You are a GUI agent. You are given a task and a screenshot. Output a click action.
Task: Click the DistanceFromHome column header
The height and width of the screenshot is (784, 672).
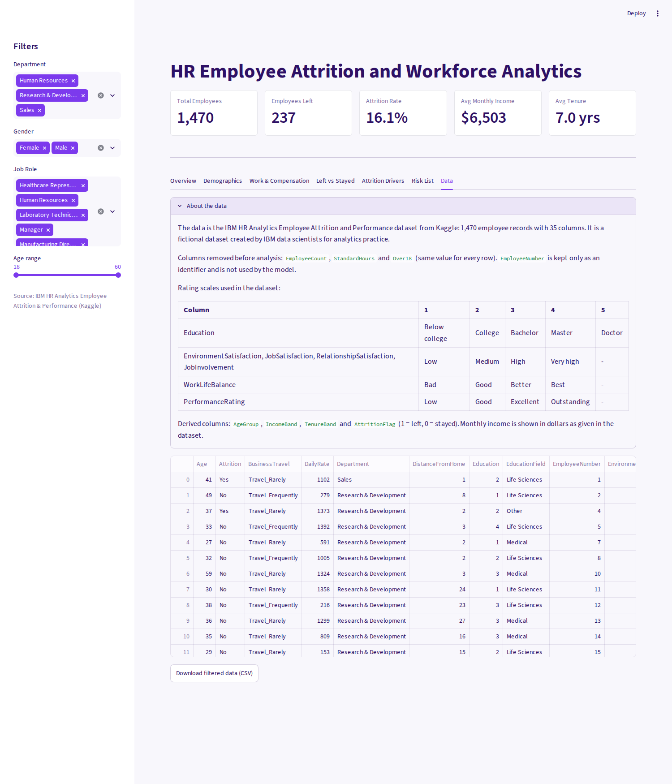pyautogui.click(x=439, y=464)
